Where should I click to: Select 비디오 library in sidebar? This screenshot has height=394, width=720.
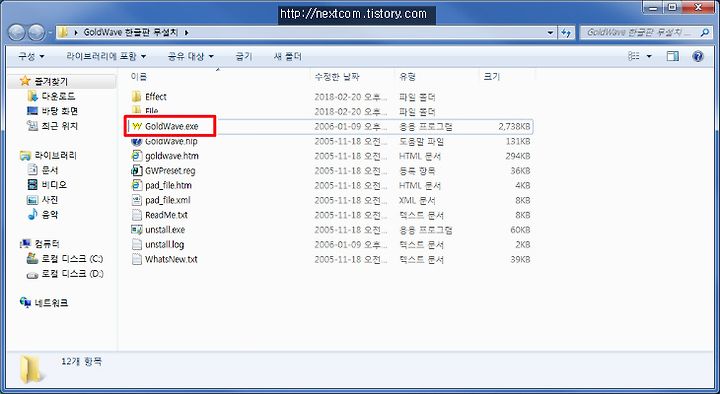click(x=54, y=185)
